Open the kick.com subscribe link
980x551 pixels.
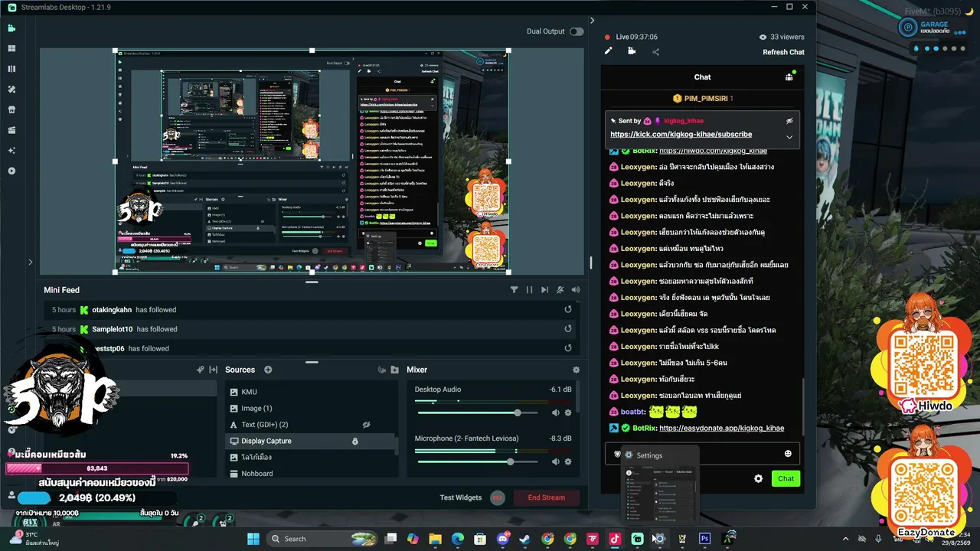681,134
